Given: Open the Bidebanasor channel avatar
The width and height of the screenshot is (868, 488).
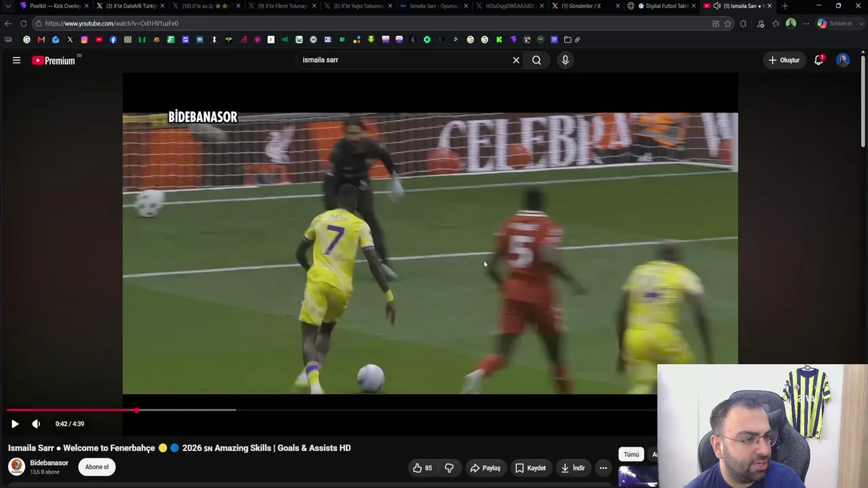Looking at the screenshot, I should point(16,467).
